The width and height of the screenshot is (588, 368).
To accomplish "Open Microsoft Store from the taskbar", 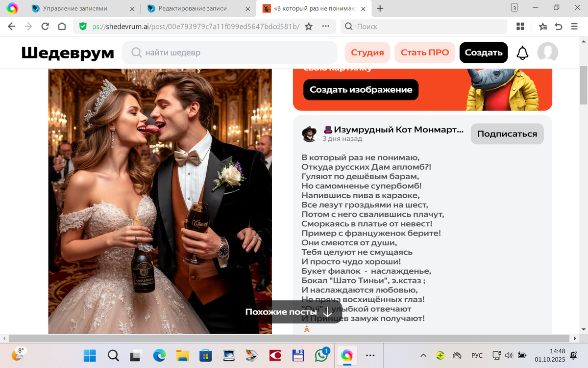I will click(x=205, y=355).
